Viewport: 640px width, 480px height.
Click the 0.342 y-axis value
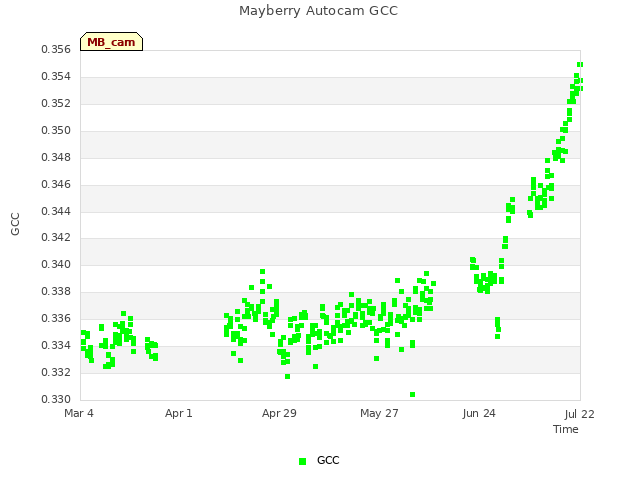[x=56, y=238]
